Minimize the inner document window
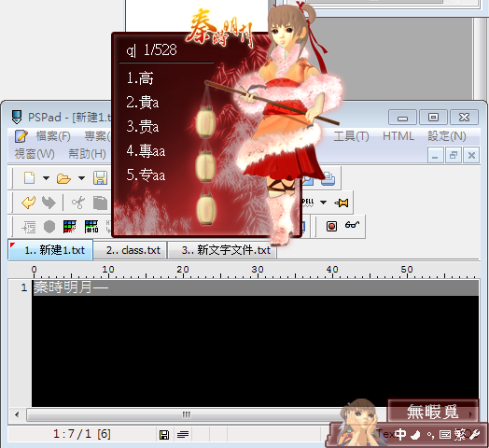This screenshot has width=489, height=448. 435,155
